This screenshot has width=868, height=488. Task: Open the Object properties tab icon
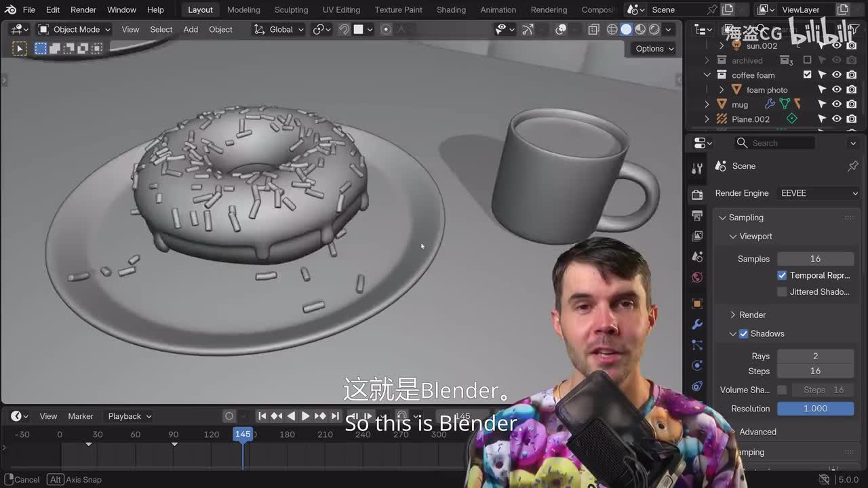pos(697,304)
